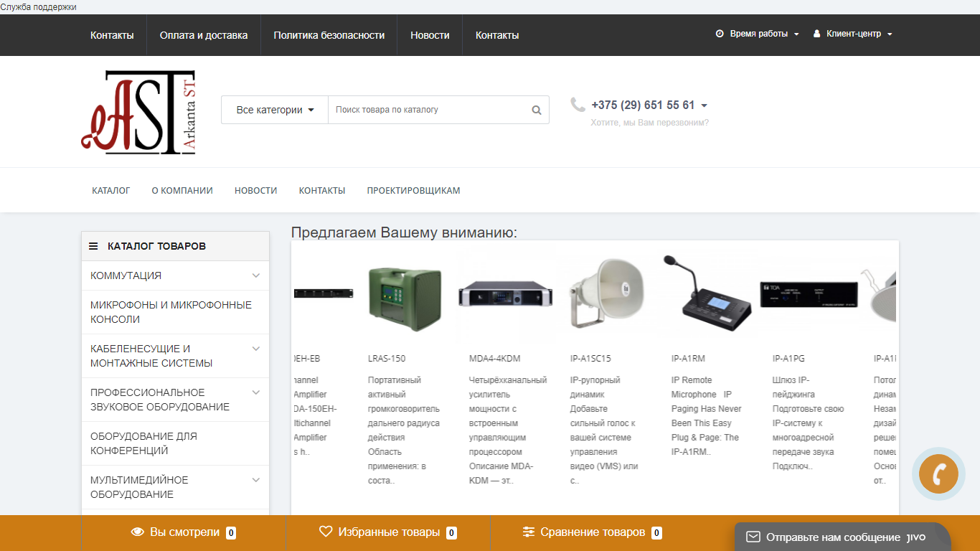980x551 pixels.
Task: Open the Отправьте нам сообщение chat
Action: tap(842, 537)
